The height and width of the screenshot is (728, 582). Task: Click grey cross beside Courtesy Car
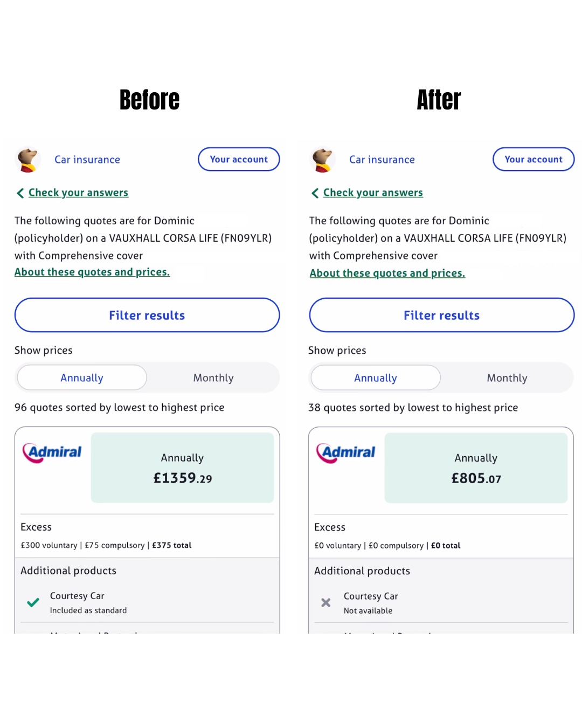[x=326, y=602]
